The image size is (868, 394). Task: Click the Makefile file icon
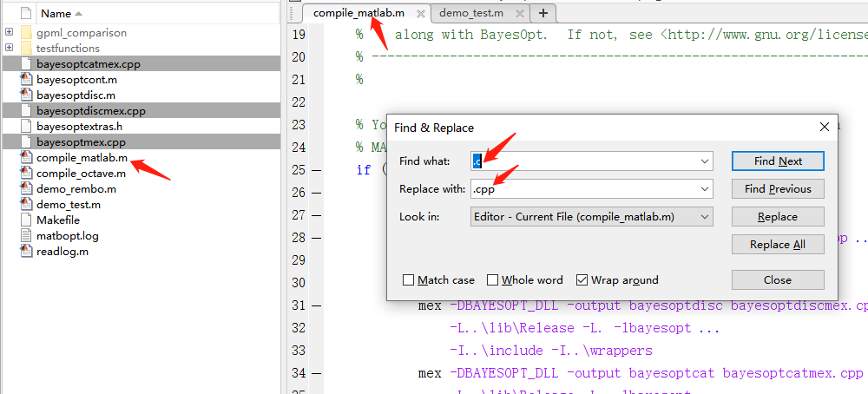coord(26,220)
